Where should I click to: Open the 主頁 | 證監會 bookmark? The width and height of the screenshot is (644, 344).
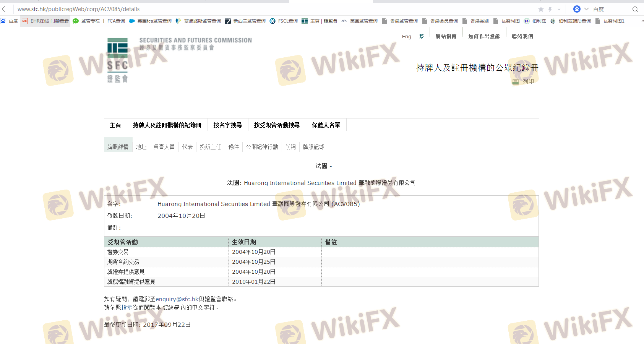point(320,21)
